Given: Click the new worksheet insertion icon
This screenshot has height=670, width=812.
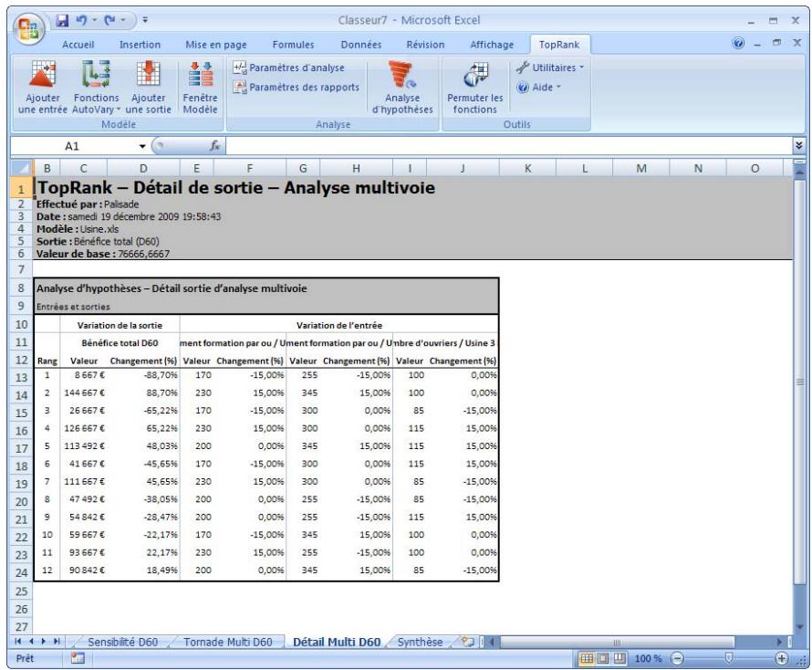Looking at the screenshot, I should (x=467, y=643).
